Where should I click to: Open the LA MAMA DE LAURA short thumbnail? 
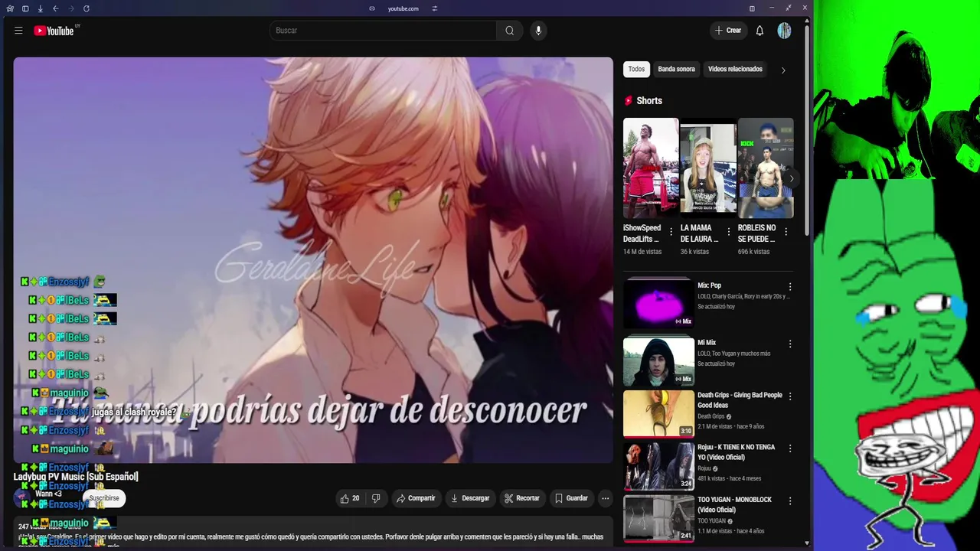click(708, 168)
